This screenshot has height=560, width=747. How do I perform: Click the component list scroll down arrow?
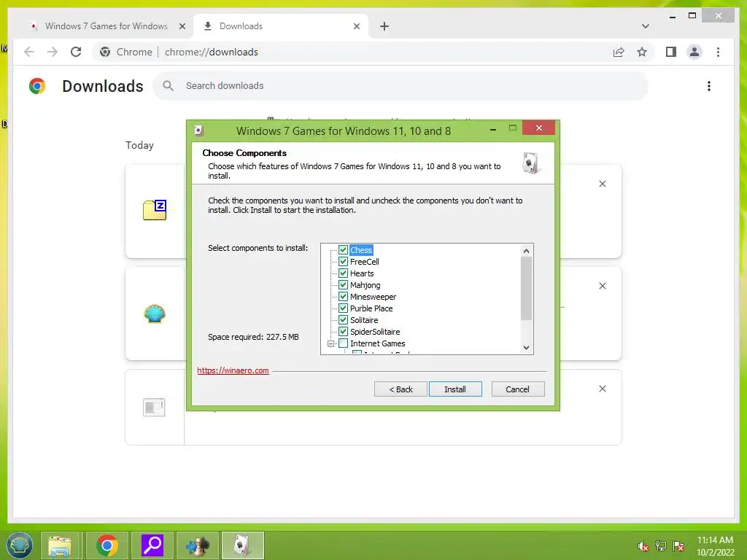tap(526, 348)
